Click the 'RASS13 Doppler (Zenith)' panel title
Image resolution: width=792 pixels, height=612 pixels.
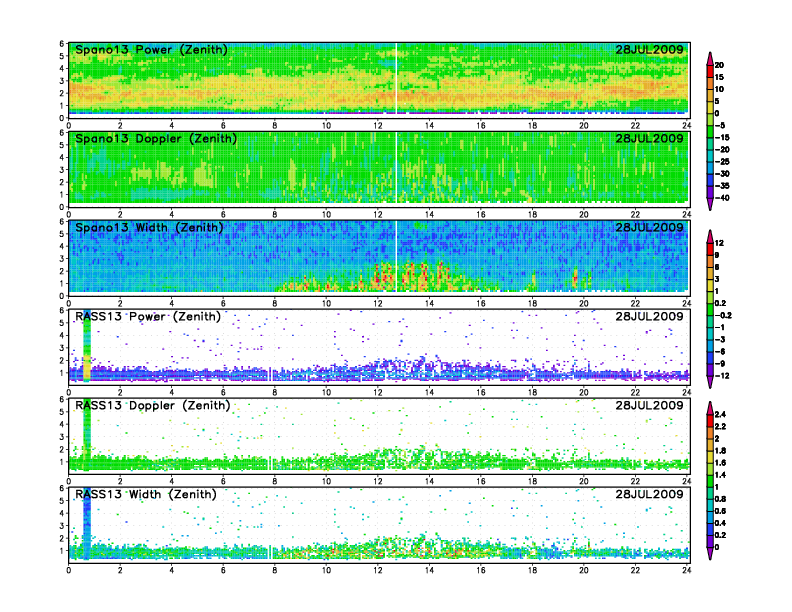pos(153,405)
